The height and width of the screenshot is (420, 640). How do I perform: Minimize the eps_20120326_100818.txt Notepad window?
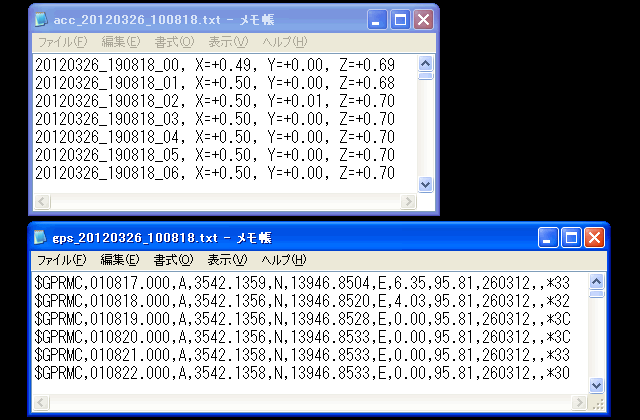click(x=549, y=237)
